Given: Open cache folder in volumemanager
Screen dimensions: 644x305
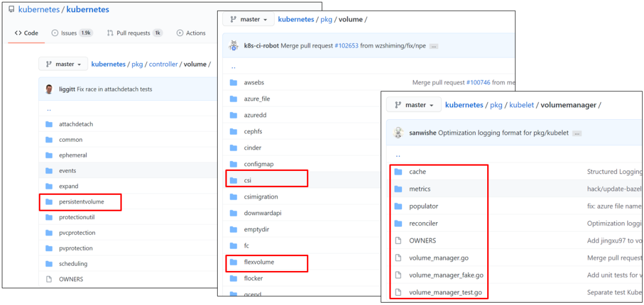Looking at the screenshot, I should 417,172.
